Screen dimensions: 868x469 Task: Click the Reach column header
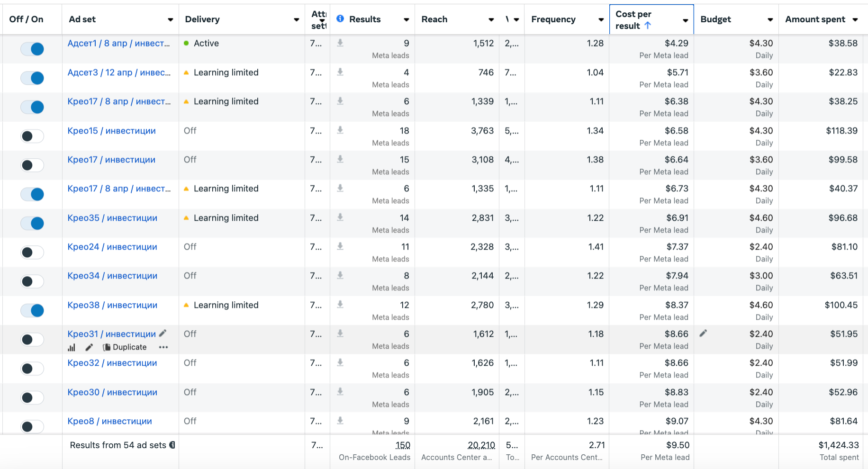434,19
